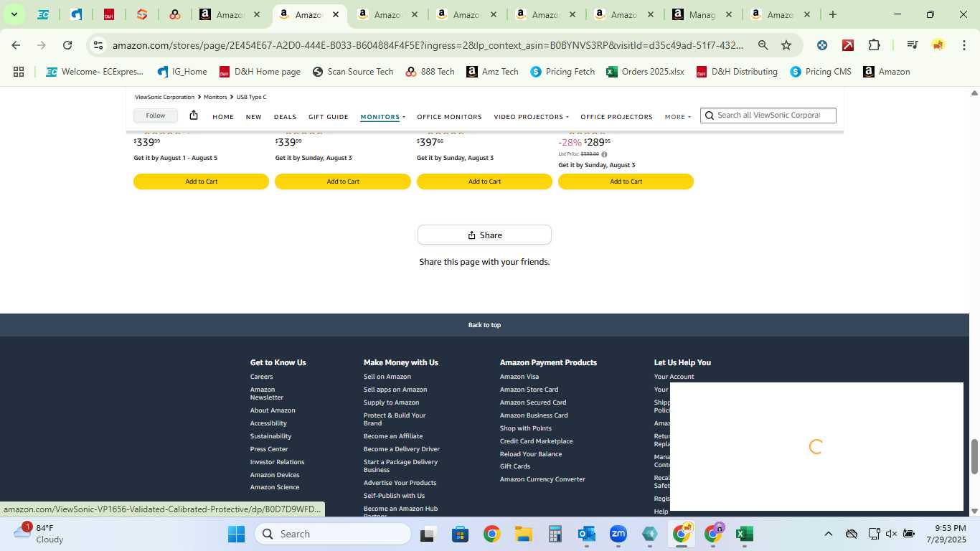Open OFFICE PROJECTORS store tab
The image size is (980, 551).
pyautogui.click(x=616, y=117)
